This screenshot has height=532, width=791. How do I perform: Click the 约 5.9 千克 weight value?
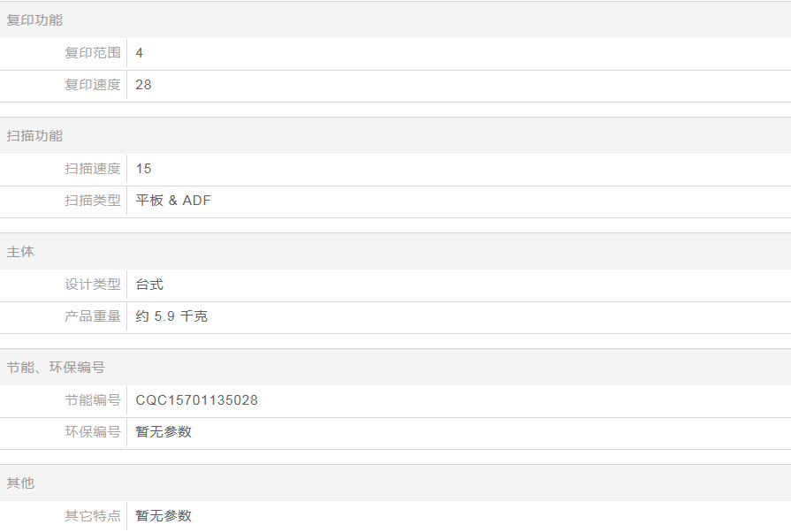tap(171, 316)
